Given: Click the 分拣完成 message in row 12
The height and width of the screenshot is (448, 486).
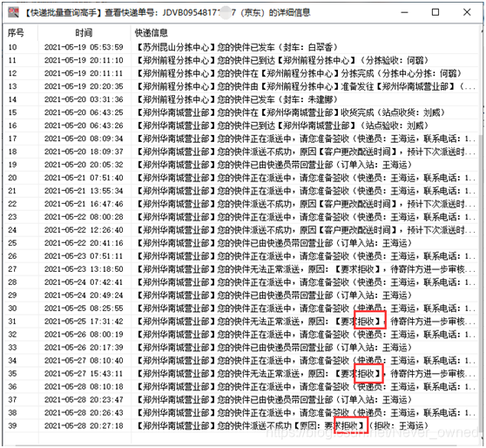Looking at the screenshot, I should coord(298,73).
